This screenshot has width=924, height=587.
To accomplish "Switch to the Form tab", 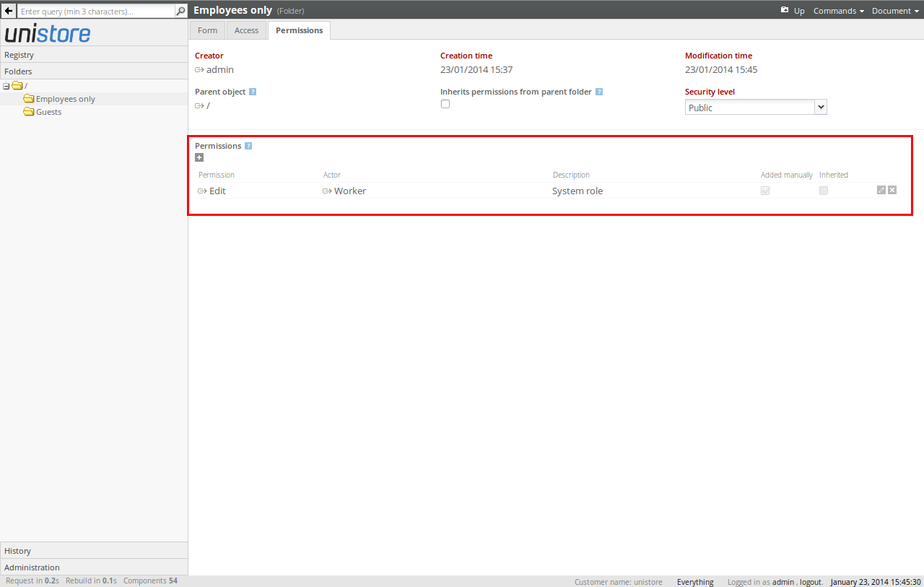I will pos(207,30).
